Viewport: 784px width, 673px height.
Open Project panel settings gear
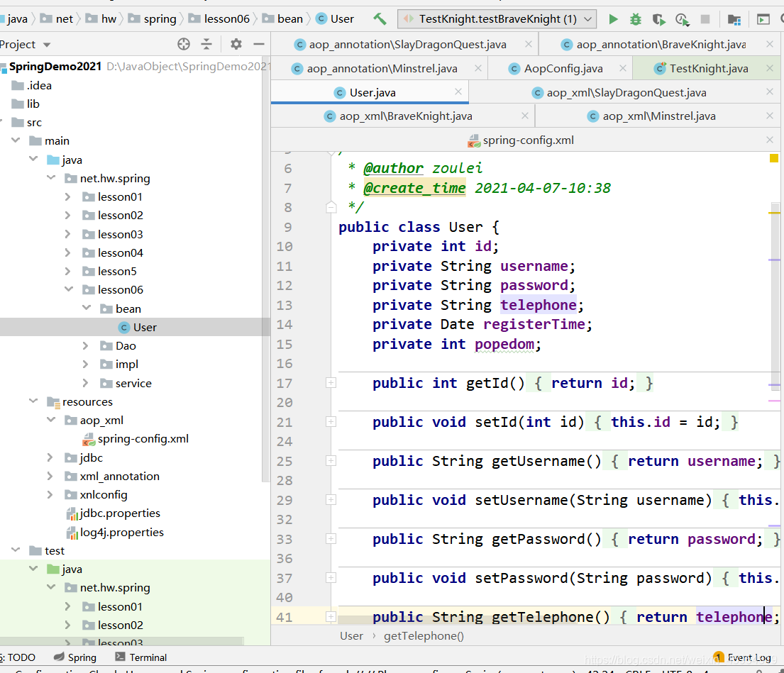click(236, 44)
